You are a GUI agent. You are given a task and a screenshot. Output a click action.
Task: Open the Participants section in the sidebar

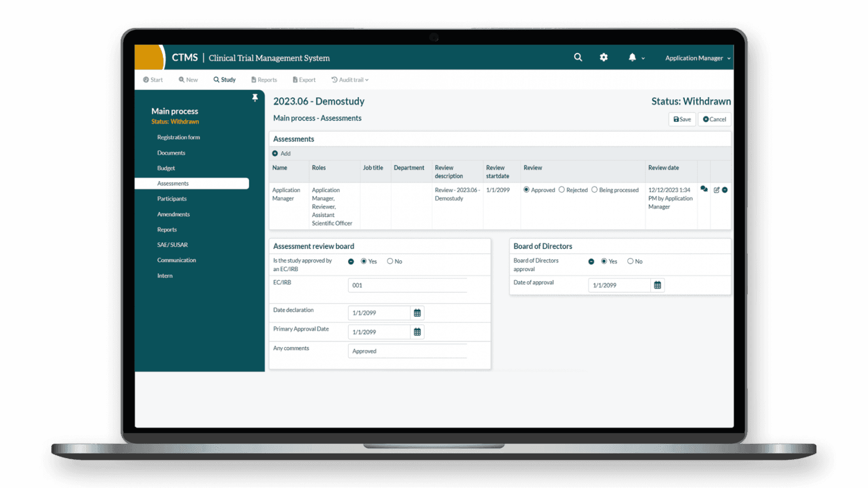click(x=173, y=198)
